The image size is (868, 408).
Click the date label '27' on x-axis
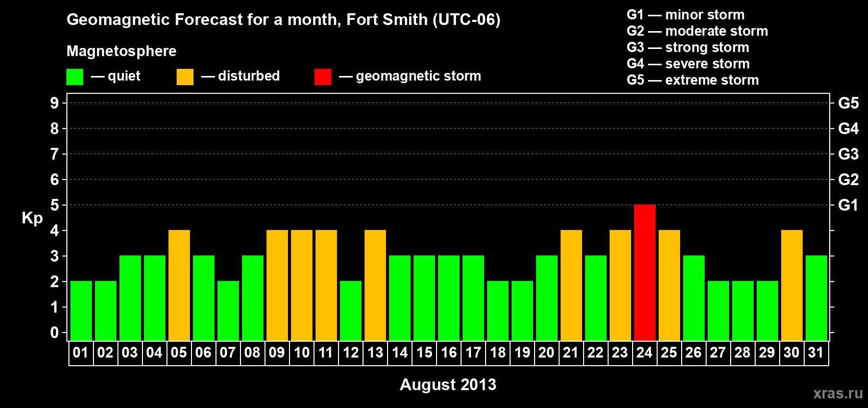tap(718, 352)
